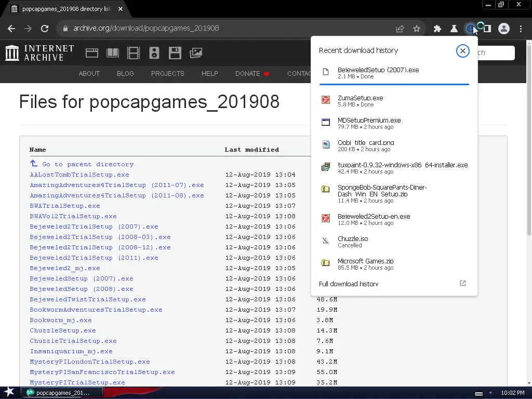Screen dimensions: 532x399
Task: Reload the page with the refresh icon
Action: 45,29
